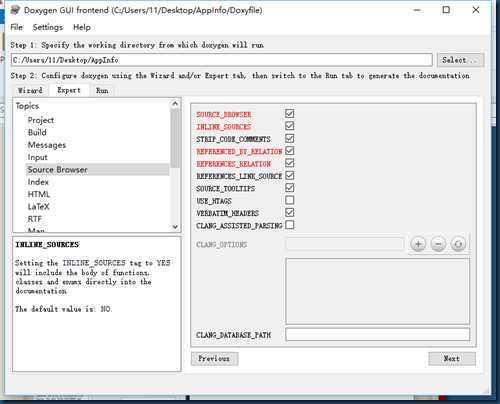500x404 pixels.
Task: Disable REFERENCED_BY_RELATION checkbox
Action: (x=290, y=151)
